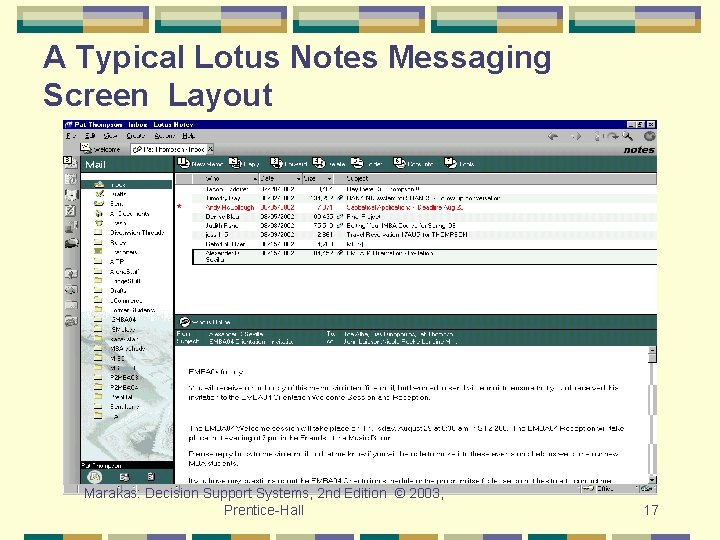Open the View menu

coord(110,136)
